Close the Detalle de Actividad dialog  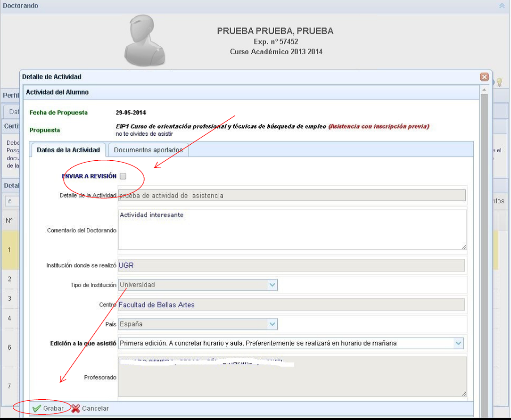point(484,77)
